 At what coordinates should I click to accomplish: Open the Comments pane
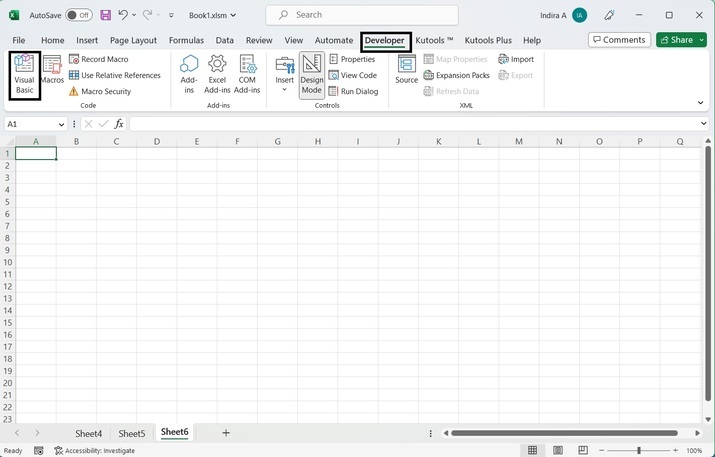pos(619,40)
